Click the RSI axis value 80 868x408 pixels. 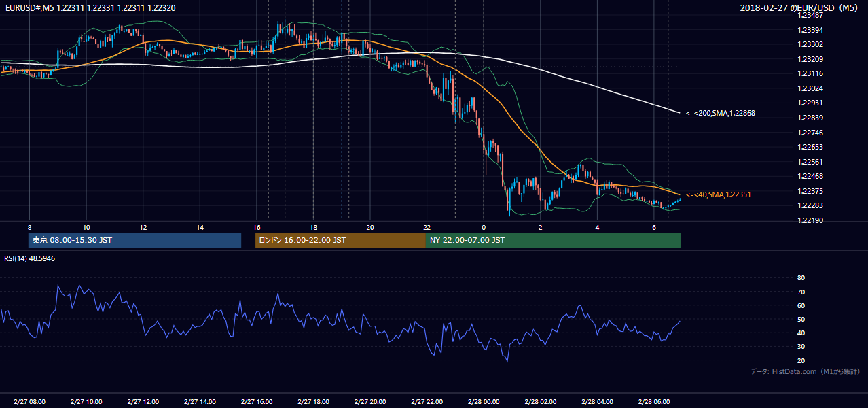(x=801, y=278)
